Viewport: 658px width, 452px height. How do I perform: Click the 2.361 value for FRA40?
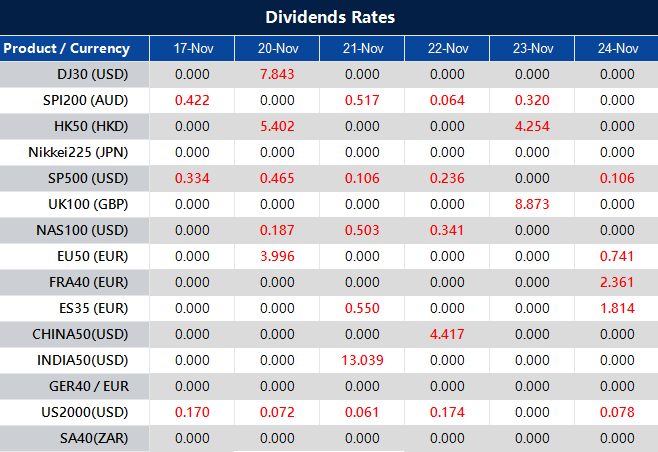tap(617, 282)
